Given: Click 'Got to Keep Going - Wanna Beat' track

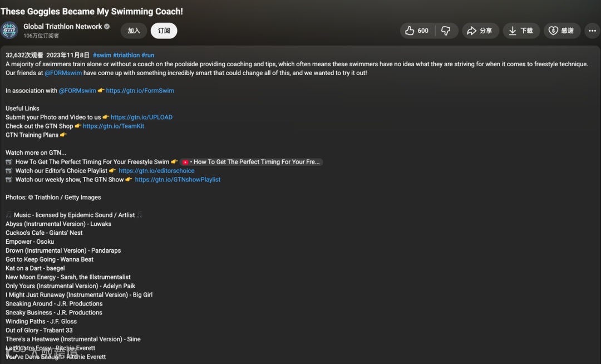Looking at the screenshot, I should [x=50, y=259].
